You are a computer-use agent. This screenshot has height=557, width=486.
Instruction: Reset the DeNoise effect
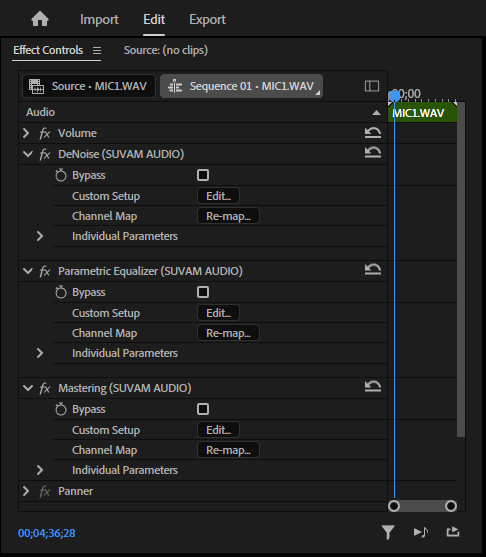point(373,152)
